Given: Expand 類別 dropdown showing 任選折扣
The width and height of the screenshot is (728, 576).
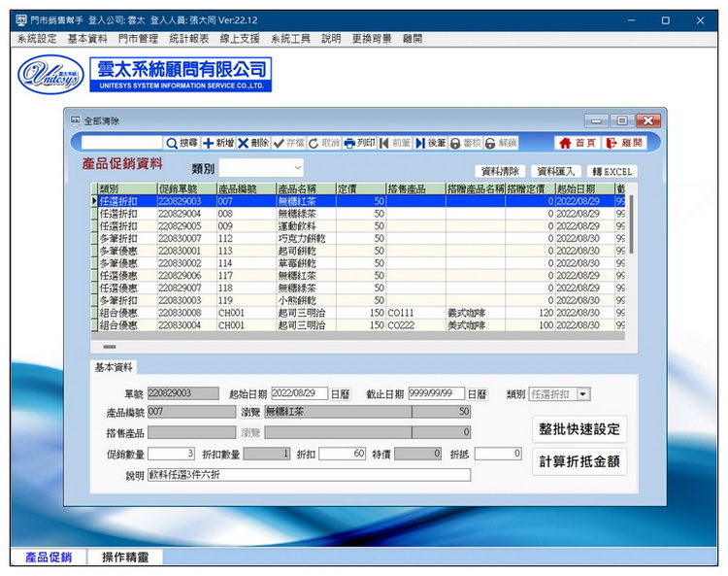Looking at the screenshot, I should click(582, 394).
